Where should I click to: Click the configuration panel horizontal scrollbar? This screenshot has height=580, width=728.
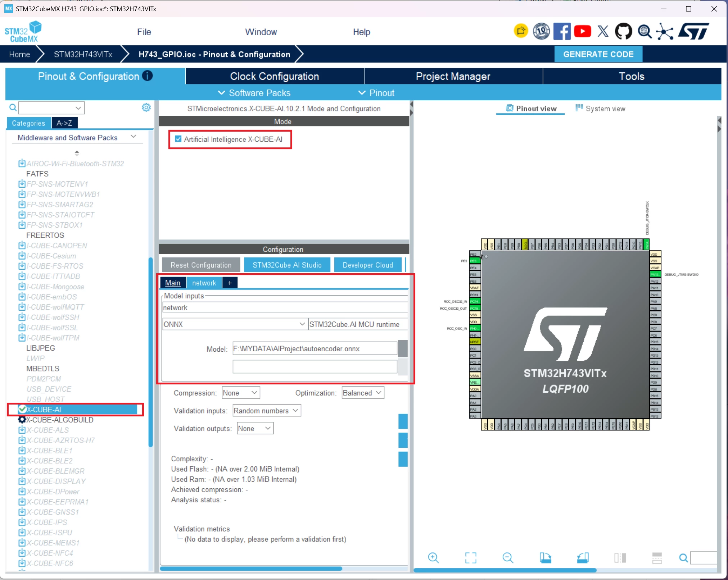click(x=251, y=568)
